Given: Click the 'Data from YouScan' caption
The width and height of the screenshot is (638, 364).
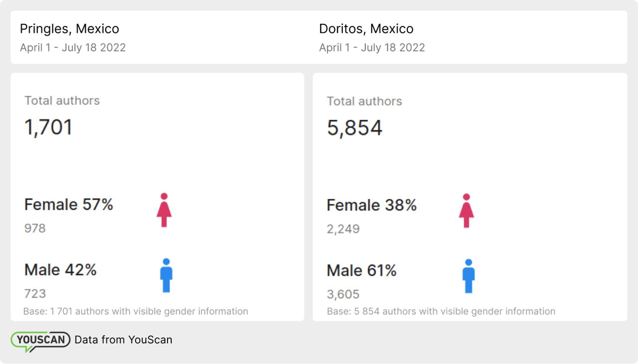Looking at the screenshot, I should point(123,340).
